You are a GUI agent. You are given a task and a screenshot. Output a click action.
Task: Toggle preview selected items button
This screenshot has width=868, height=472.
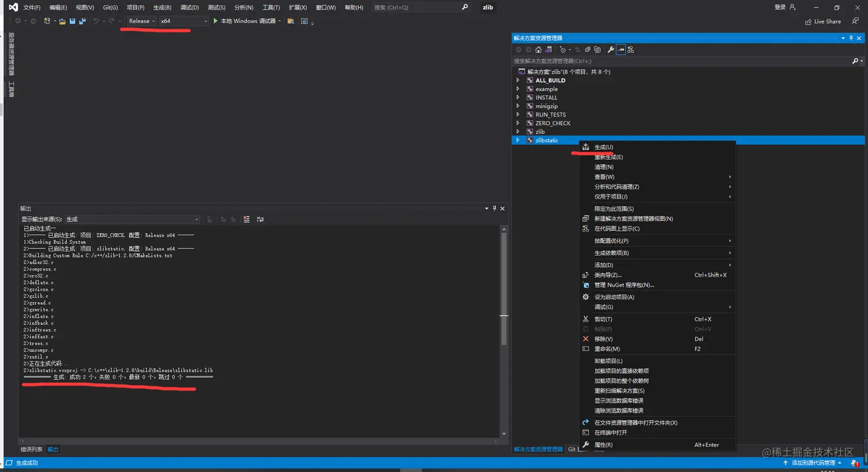(621, 50)
